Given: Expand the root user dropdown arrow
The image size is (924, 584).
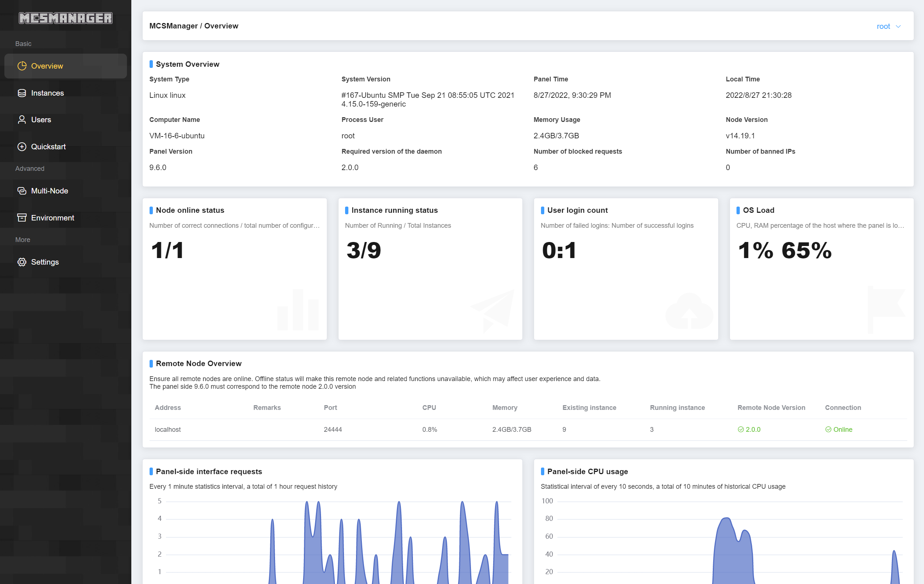Looking at the screenshot, I should pos(898,27).
